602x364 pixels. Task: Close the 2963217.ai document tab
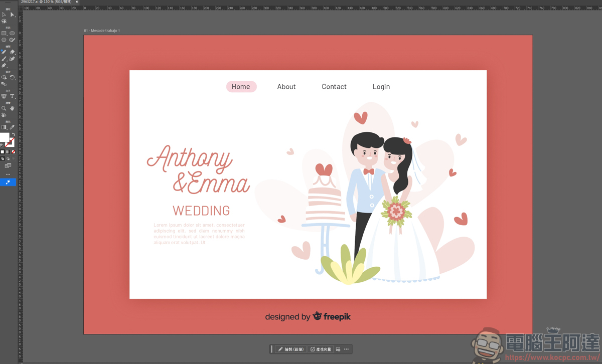(x=77, y=2)
